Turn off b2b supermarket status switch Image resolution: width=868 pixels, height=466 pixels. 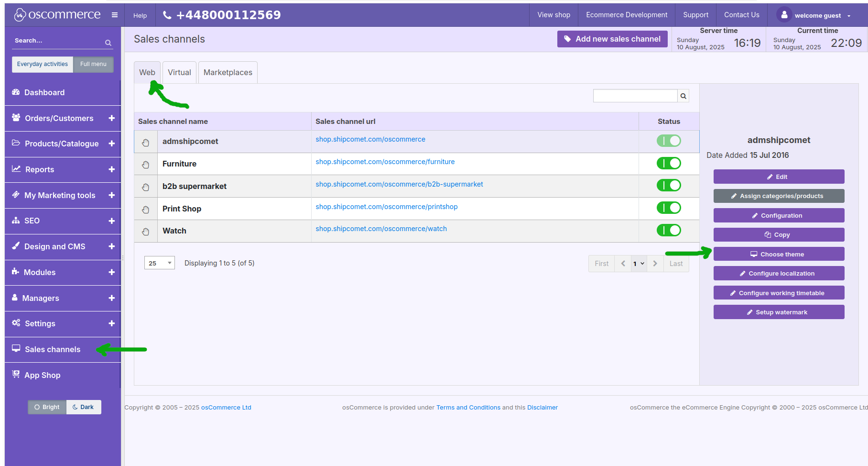coord(668,185)
